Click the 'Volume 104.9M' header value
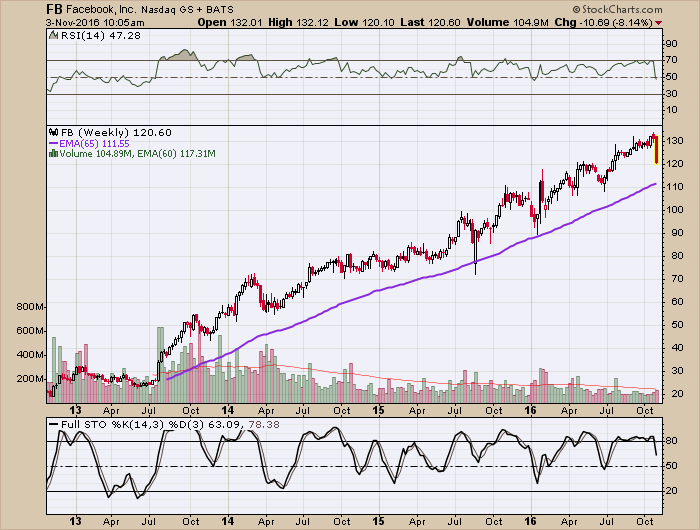Viewport: 700px width, 530px height. click(507, 22)
